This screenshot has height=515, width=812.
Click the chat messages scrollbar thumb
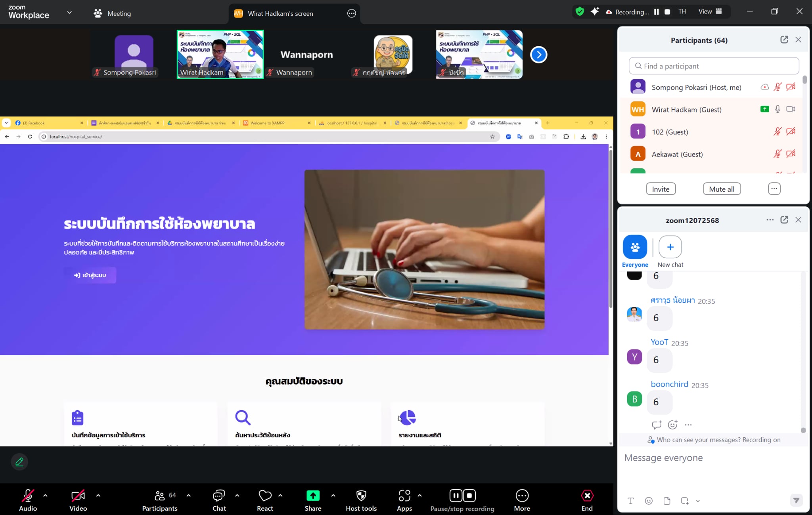coord(803,430)
